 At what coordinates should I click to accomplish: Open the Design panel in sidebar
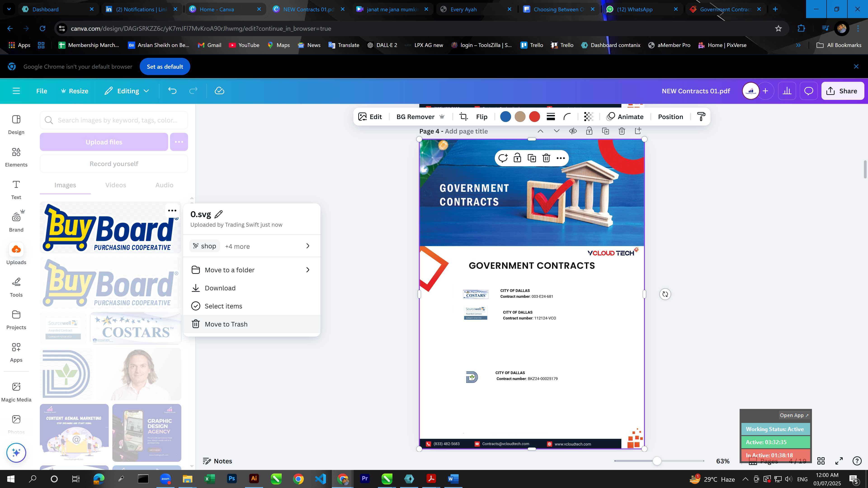(16, 125)
